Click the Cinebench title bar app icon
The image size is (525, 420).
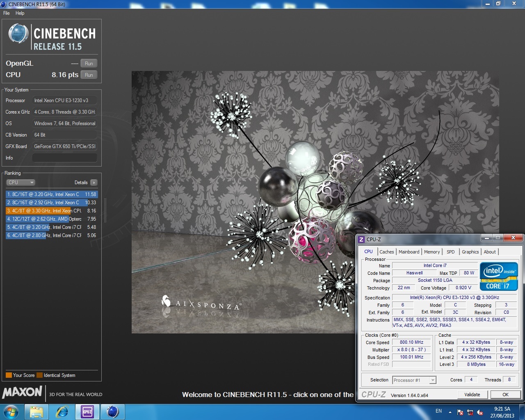[3, 4]
